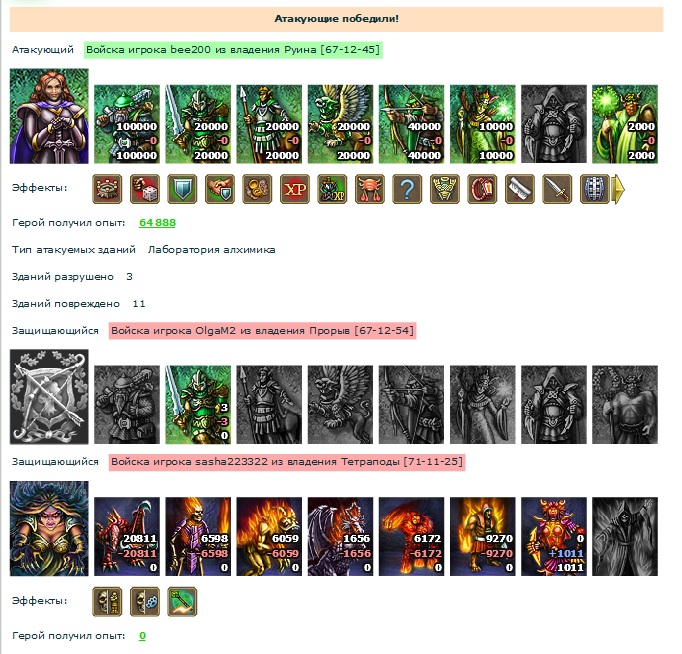This screenshot has width=682, height=654.
Task: Open attacker experience link 64 888
Action: [157, 223]
